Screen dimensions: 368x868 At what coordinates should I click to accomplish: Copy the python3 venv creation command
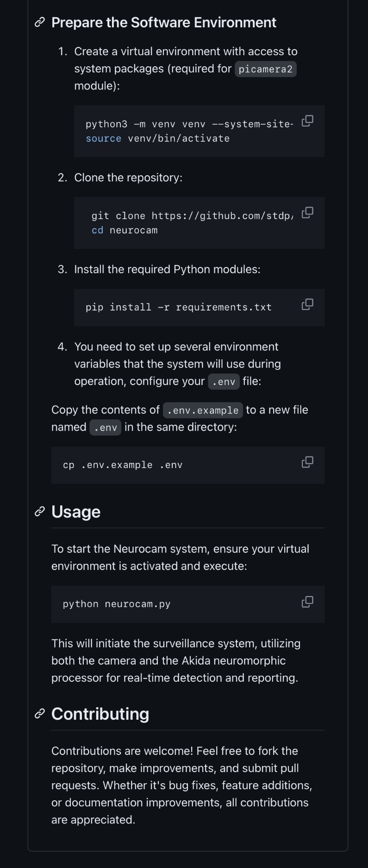click(x=307, y=121)
